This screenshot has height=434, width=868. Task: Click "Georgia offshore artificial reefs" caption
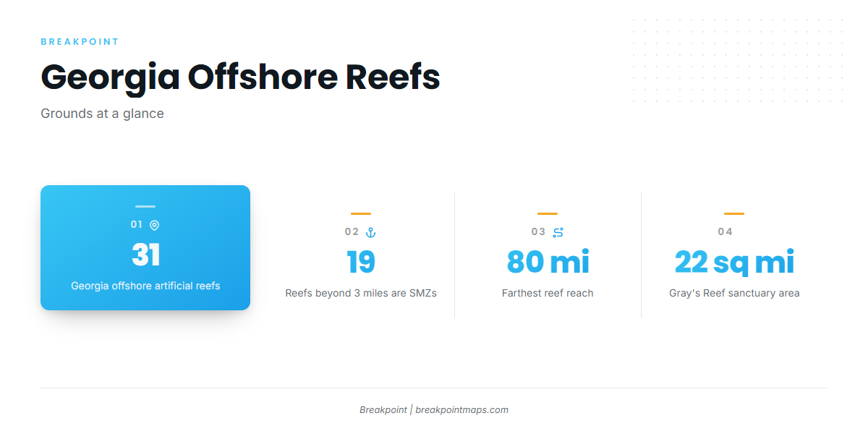point(145,286)
